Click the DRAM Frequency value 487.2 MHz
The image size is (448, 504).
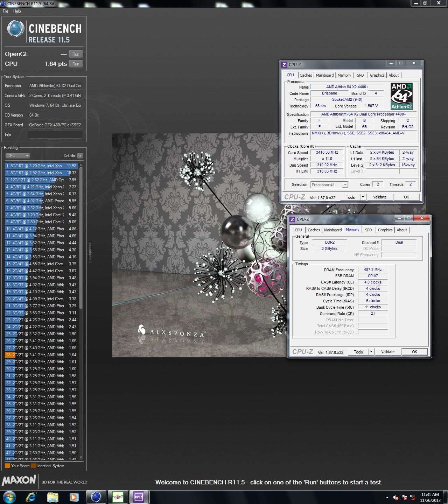(x=373, y=270)
